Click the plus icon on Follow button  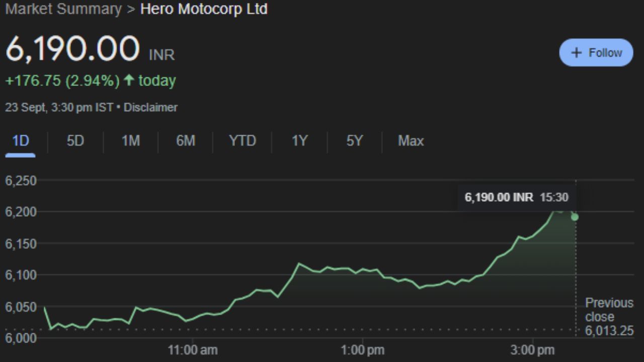pos(577,53)
